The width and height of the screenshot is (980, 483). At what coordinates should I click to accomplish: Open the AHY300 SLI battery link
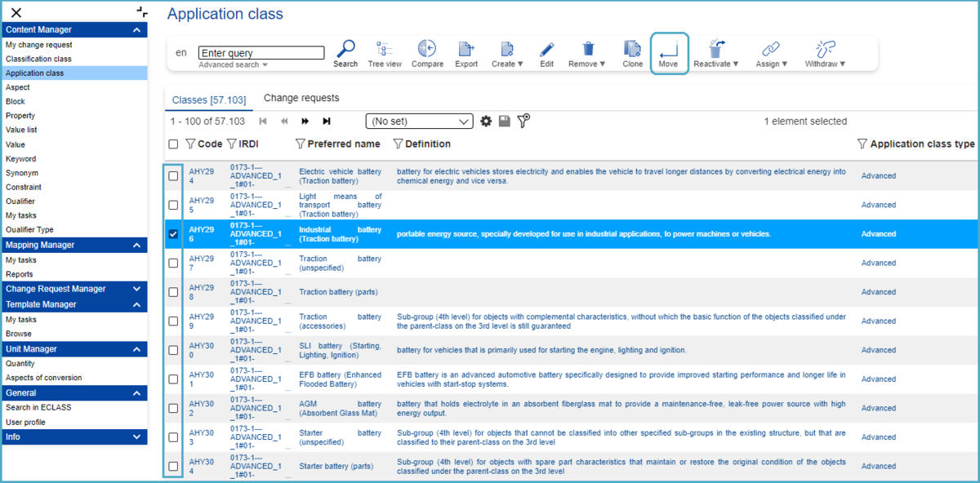(201, 350)
